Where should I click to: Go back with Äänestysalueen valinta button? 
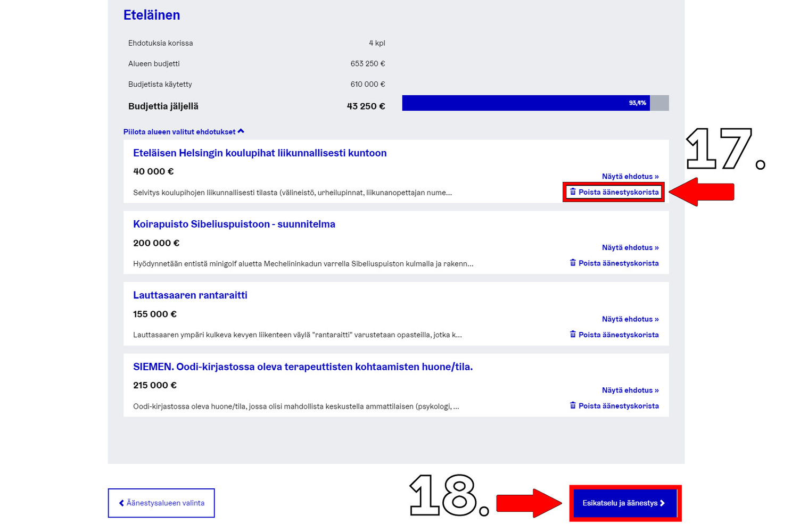pos(161,503)
